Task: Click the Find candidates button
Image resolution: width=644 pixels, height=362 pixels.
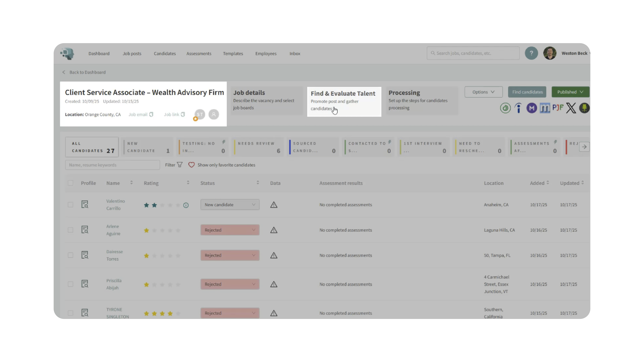Action: point(527,92)
